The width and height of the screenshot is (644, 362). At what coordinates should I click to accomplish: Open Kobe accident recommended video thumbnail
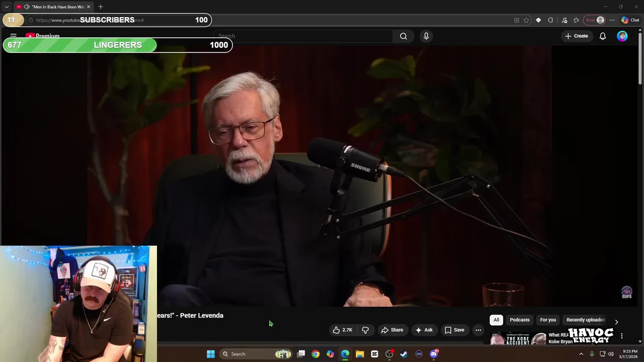(x=518, y=339)
